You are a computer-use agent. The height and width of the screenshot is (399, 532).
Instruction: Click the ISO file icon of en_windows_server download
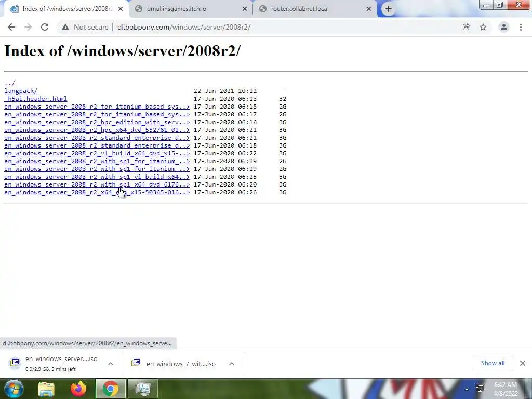coord(15,363)
